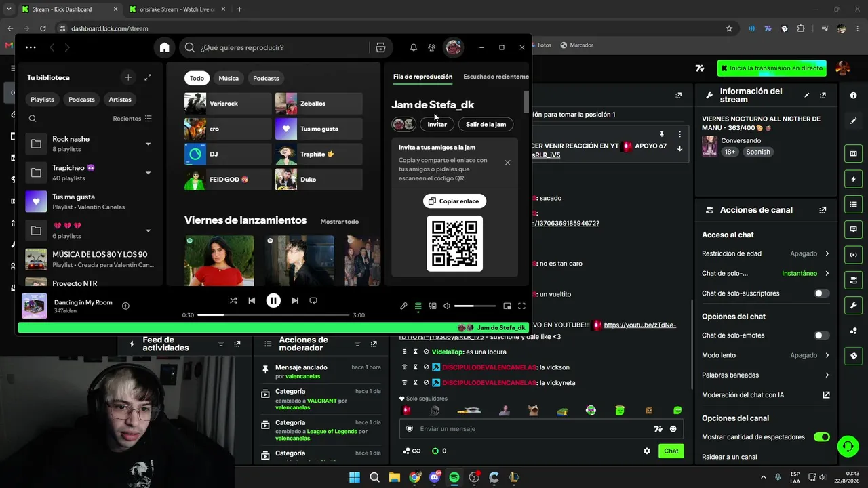Open Chat de solo instantáneo options

tap(766, 274)
